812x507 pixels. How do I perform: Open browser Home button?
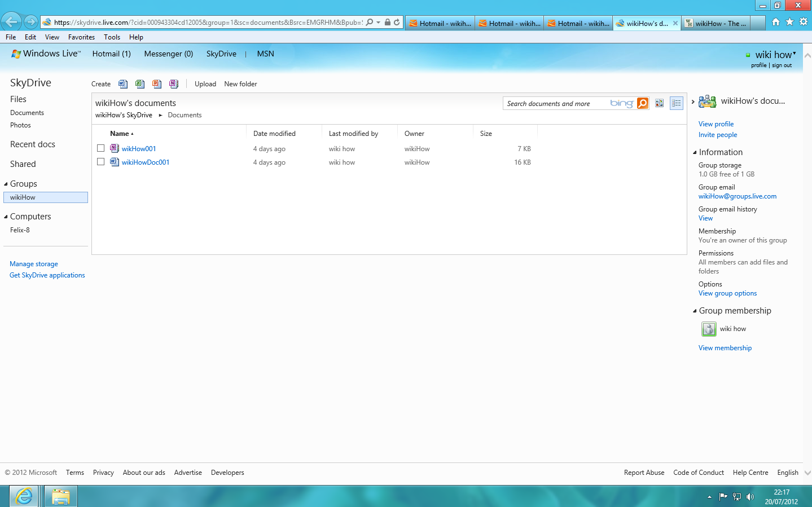(x=776, y=22)
